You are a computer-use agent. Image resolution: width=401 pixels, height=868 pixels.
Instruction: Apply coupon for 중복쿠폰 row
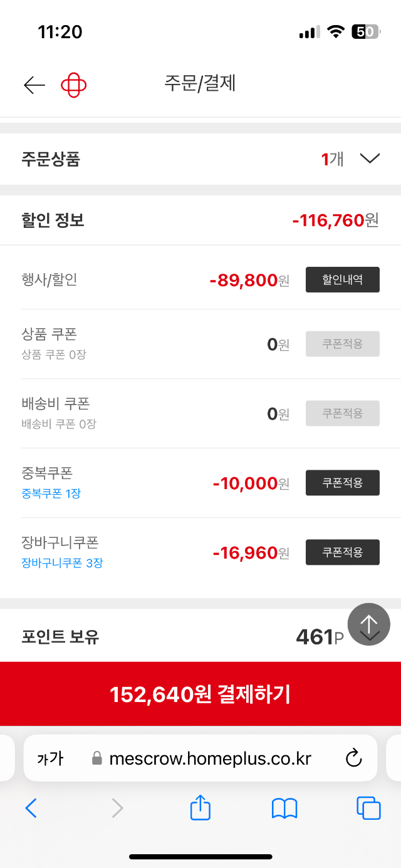342,483
